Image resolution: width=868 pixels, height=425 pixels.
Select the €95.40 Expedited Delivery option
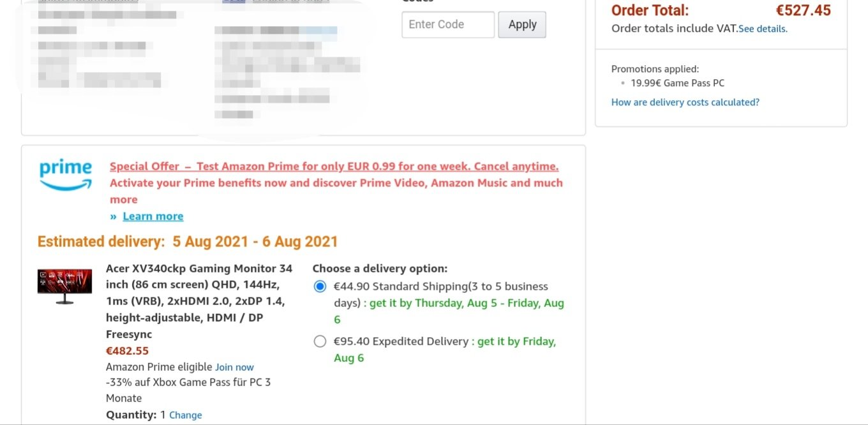point(320,341)
